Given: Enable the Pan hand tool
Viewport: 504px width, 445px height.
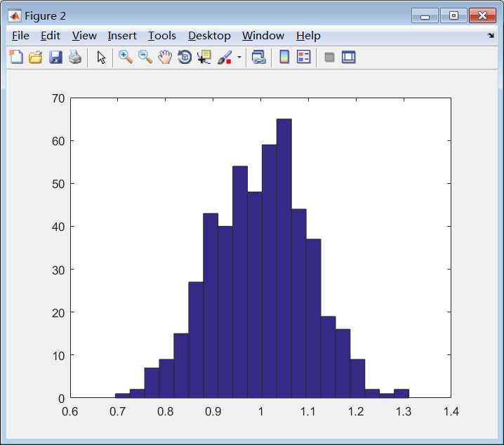Looking at the screenshot, I should click(x=165, y=57).
